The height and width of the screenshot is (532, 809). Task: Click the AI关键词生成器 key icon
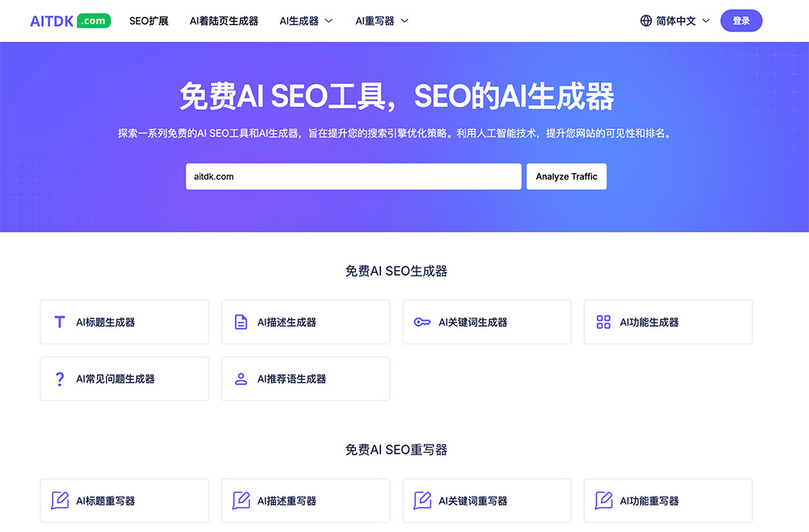click(x=422, y=322)
